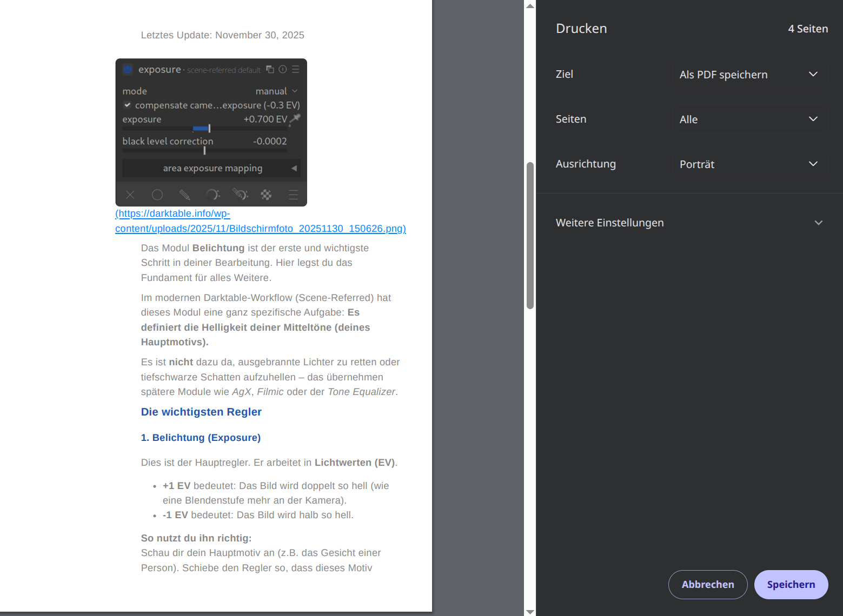Click the blending options menu icon at module bottom
This screenshot has height=616, width=843.
coord(293,195)
